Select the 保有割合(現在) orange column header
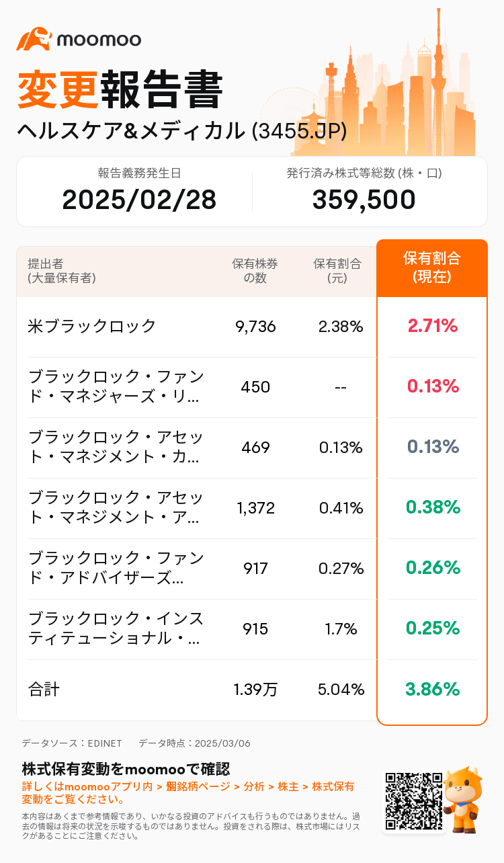 tap(432, 268)
